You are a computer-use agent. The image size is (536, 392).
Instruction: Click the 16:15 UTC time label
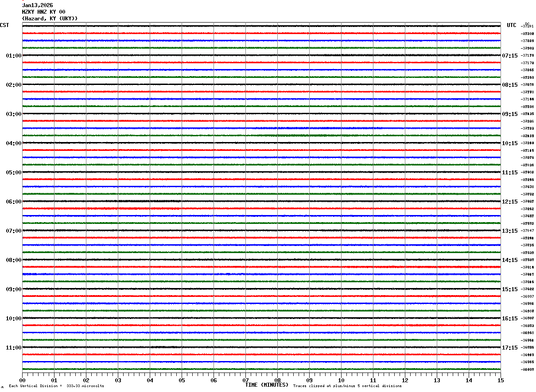pyautogui.click(x=510, y=319)
